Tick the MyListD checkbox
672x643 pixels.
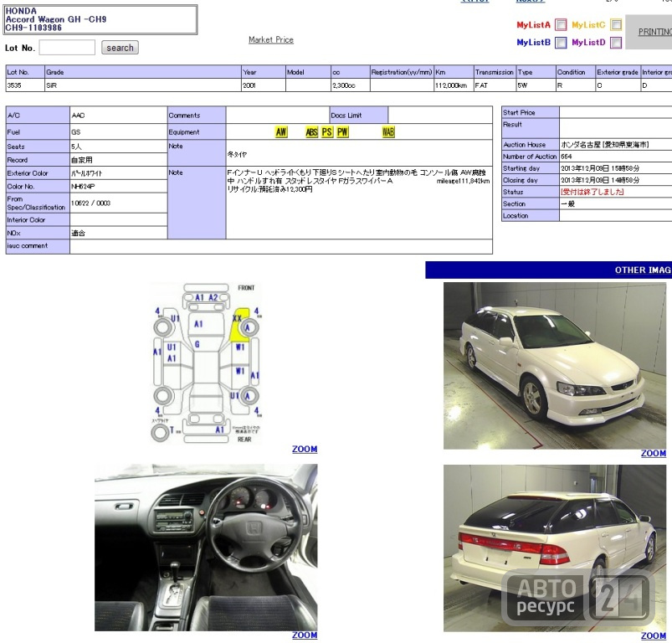click(x=616, y=43)
